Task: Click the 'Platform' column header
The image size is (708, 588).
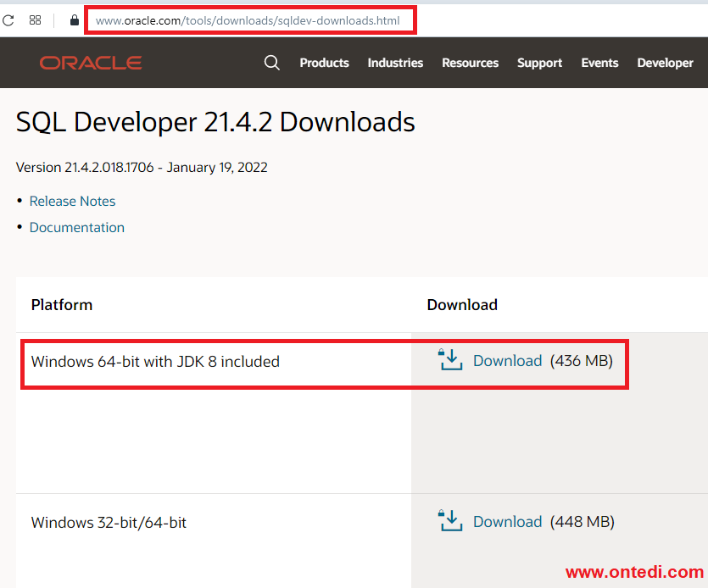Action: click(x=62, y=305)
